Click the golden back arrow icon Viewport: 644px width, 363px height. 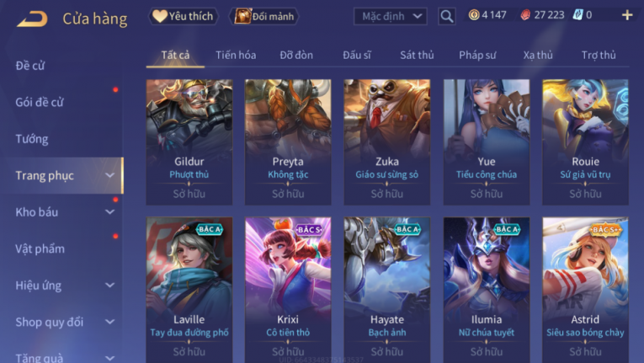click(x=32, y=19)
